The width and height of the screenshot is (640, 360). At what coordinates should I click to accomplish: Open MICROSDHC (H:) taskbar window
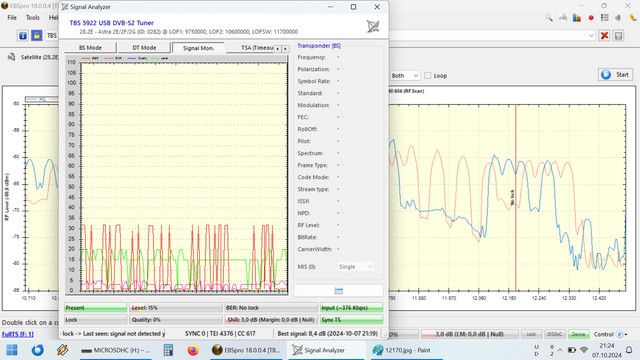point(116,350)
